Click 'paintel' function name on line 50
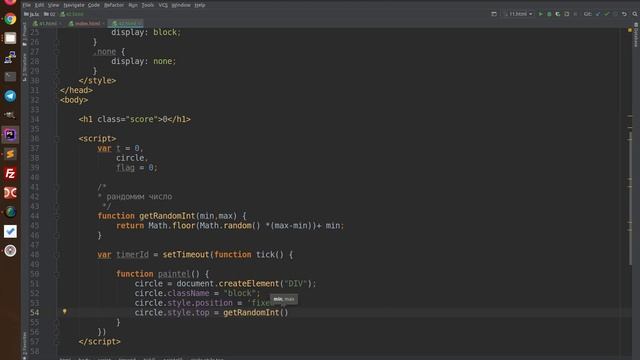This screenshot has height=360, width=640. click(x=174, y=274)
